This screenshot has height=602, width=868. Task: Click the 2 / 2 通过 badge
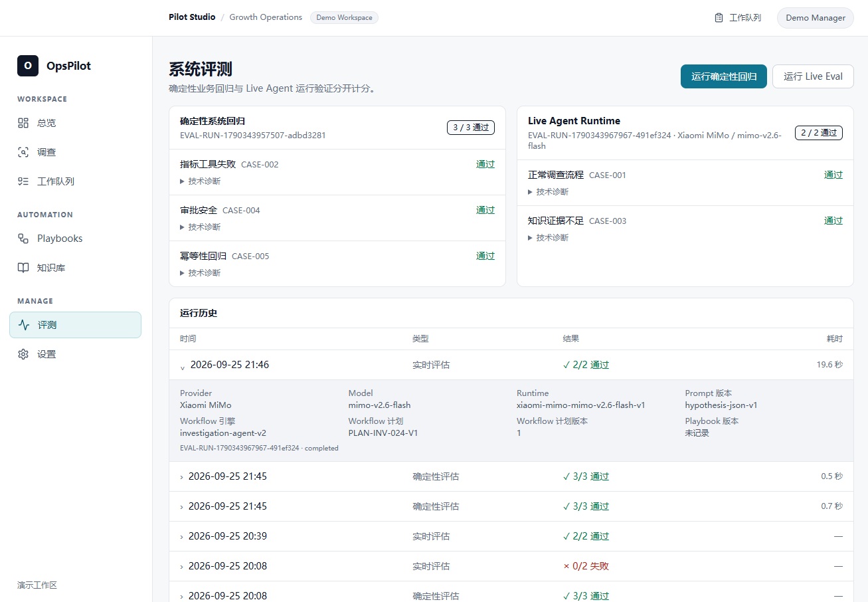pyautogui.click(x=819, y=133)
